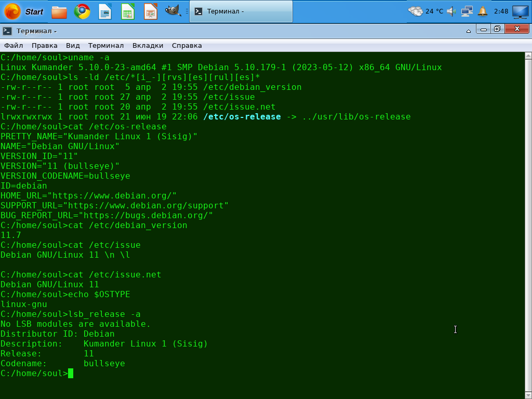Open the Вкладки menu
This screenshot has width=532, height=399.
[x=148, y=46]
